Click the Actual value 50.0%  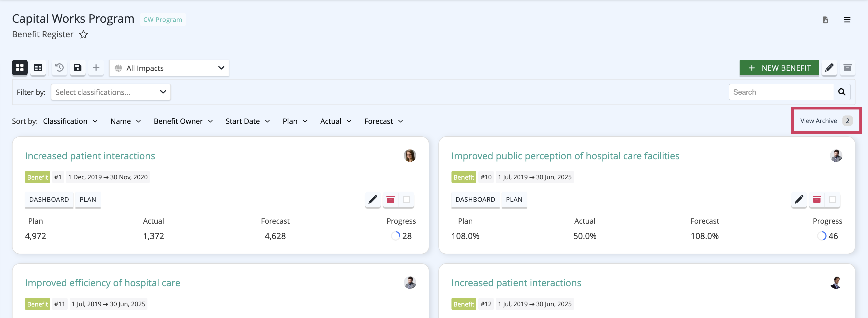[x=585, y=236]
